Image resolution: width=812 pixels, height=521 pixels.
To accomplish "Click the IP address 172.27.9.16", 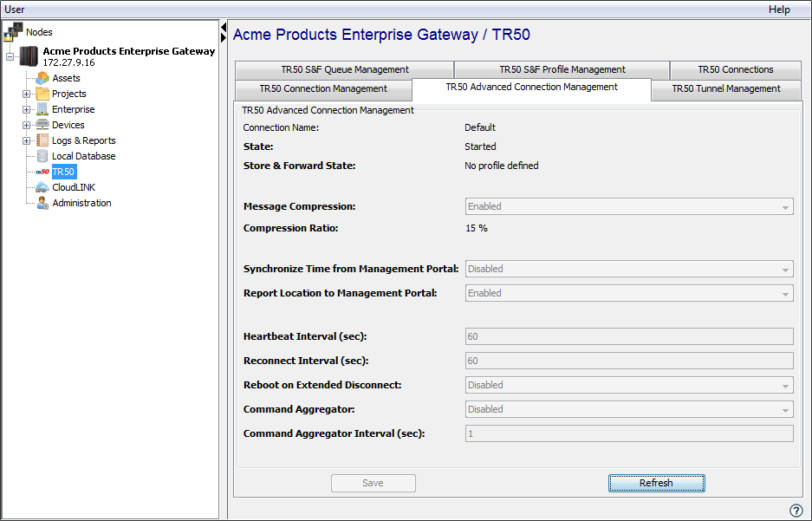I will [68, 62].
